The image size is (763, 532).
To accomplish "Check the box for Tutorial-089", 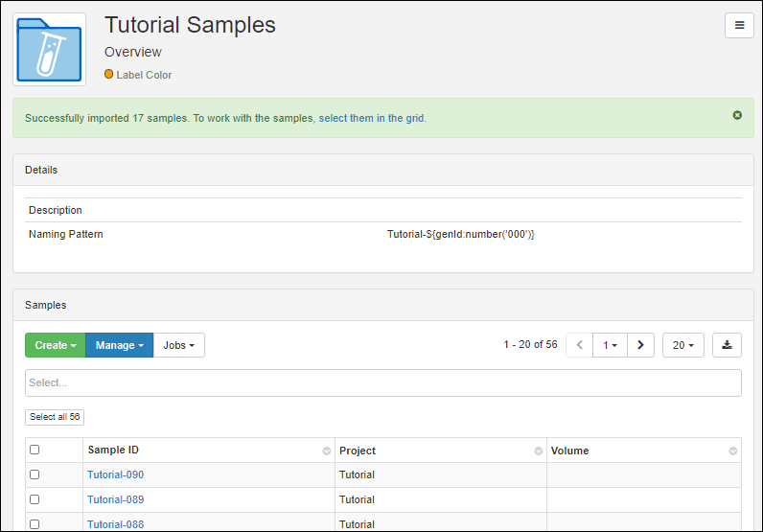I will pos(35,499).
